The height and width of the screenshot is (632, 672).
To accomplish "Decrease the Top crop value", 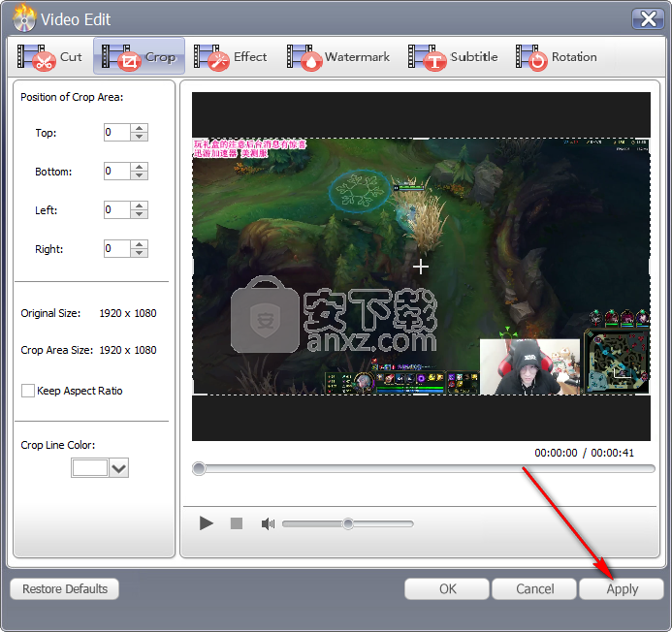I will (x=140, y=137).
